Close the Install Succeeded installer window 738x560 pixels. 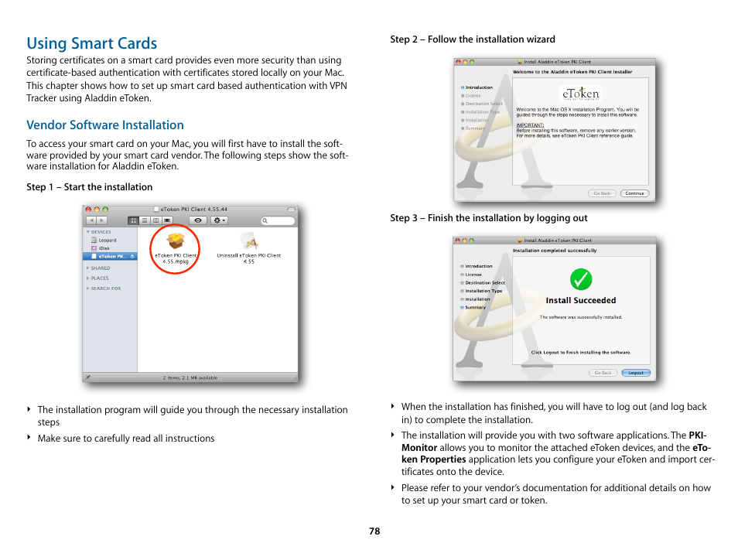[x=457, y=241]
